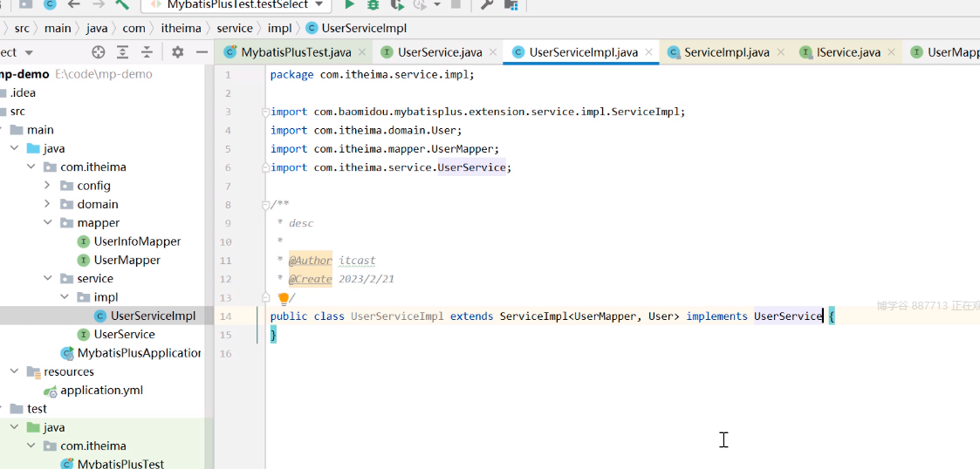Click 'itheima' in the breadcrumb path
The width and height of the screenshot is (980, 469).
pos(181,28)
